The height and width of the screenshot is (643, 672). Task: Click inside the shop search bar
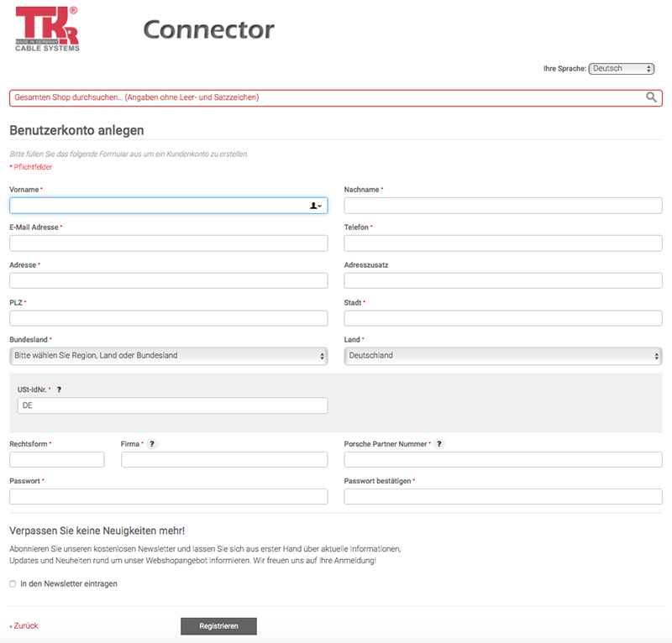click(x=252, y=97)
